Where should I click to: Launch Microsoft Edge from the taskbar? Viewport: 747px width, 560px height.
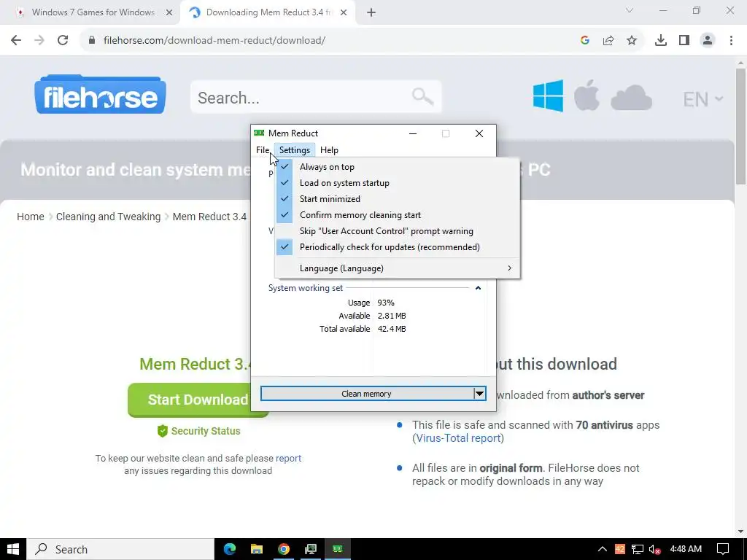pyautogui.click(x=230, y=549)
